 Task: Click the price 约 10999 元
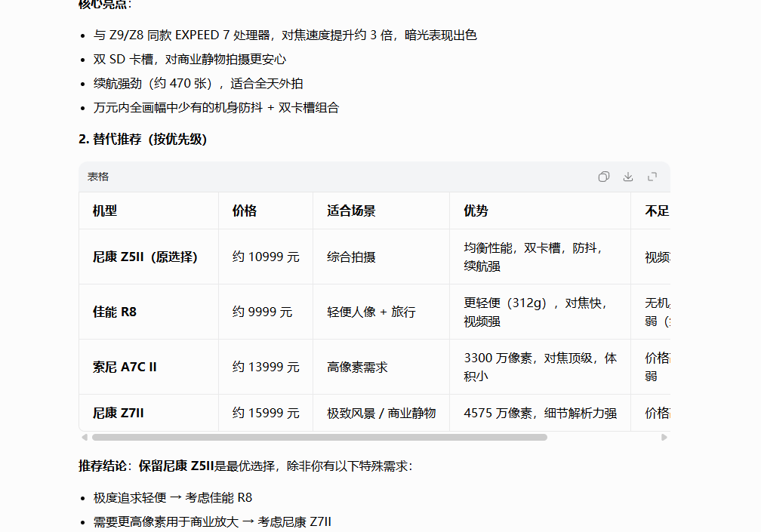(266, 257)
